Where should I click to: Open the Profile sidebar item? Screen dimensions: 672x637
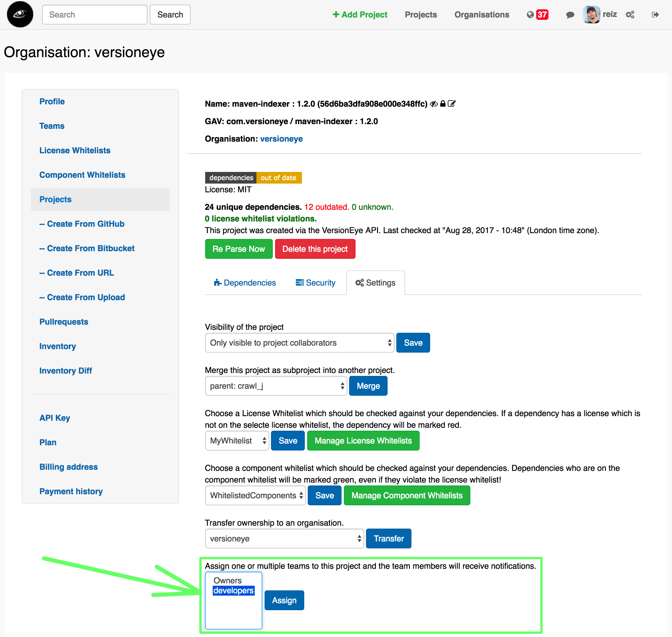[x=52, y=101]
